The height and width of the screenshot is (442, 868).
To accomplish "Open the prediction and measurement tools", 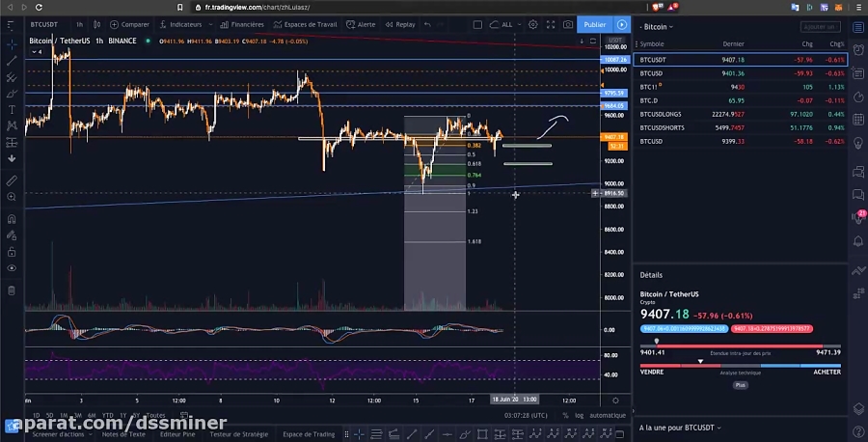I will pos(12,143).
